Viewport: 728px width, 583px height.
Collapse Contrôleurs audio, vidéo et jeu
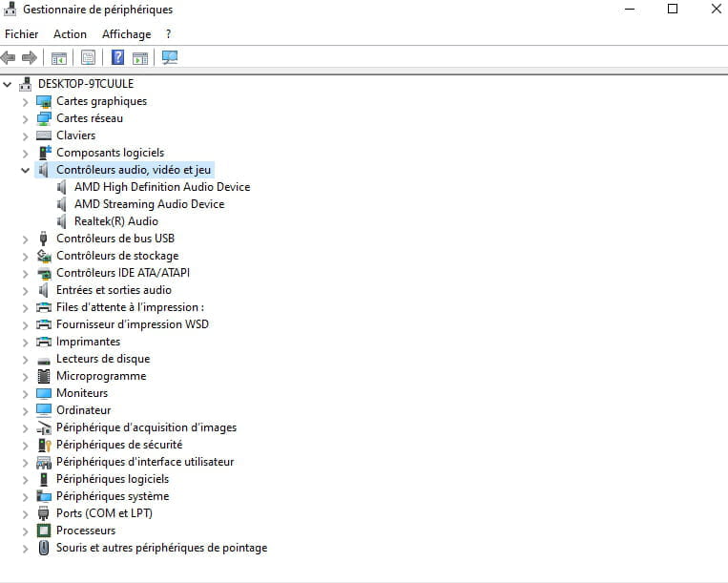(x=25, y=171)
